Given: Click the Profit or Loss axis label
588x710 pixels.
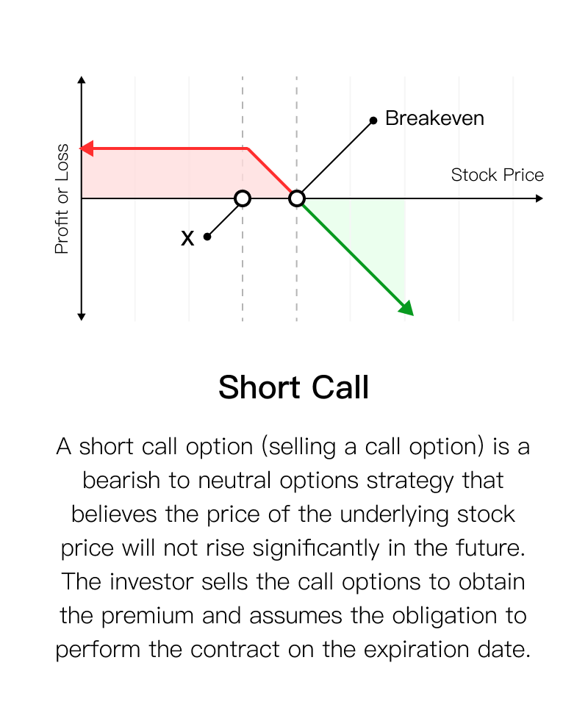Looking at the screenshot, I should click(62, 198).
